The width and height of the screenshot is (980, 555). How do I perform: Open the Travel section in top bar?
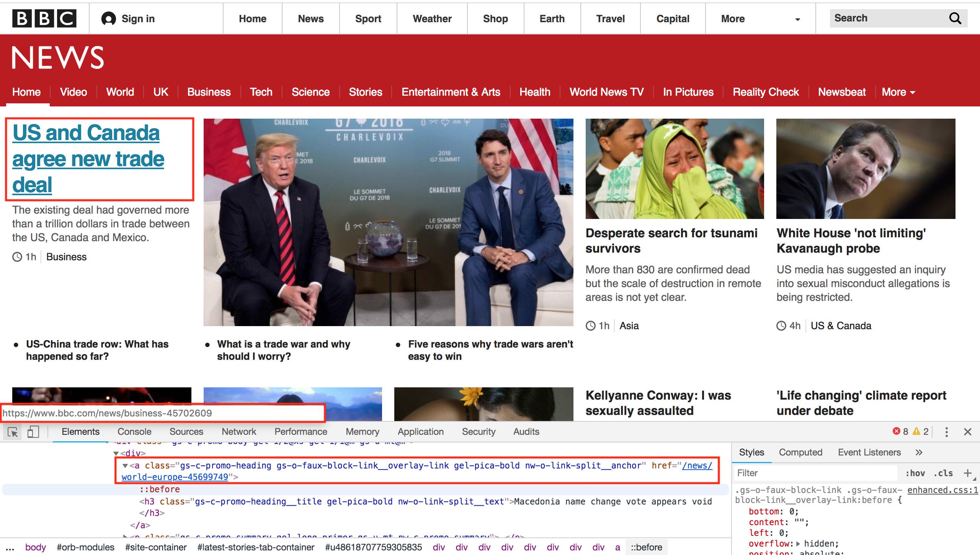click(611, 19)
